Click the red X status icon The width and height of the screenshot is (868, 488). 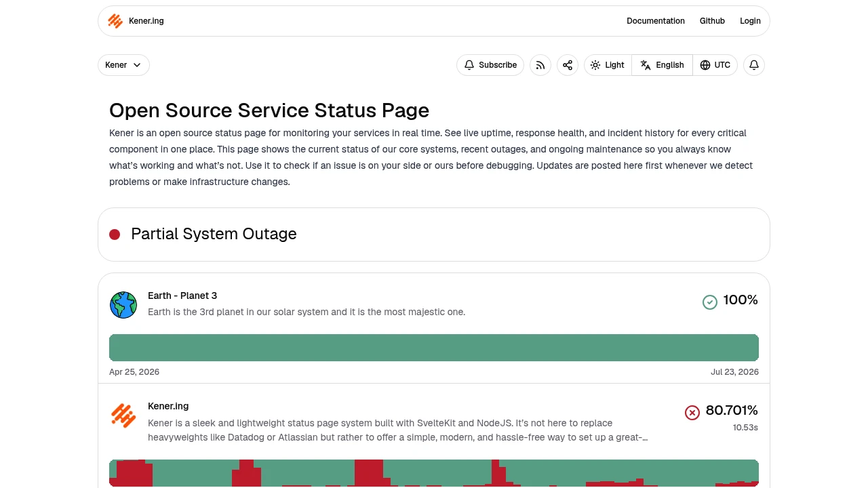coord(692,413)
